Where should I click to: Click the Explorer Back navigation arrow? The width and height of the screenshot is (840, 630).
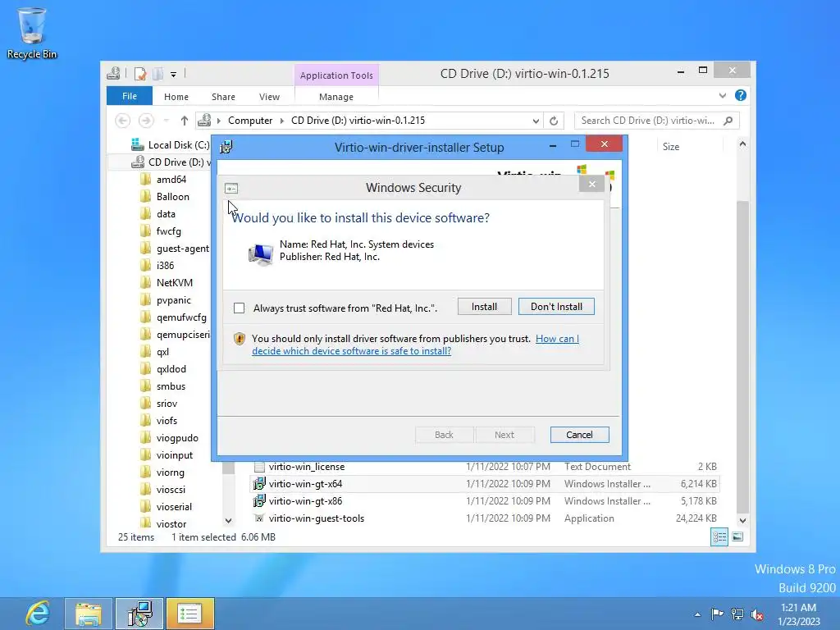(123, 121)
